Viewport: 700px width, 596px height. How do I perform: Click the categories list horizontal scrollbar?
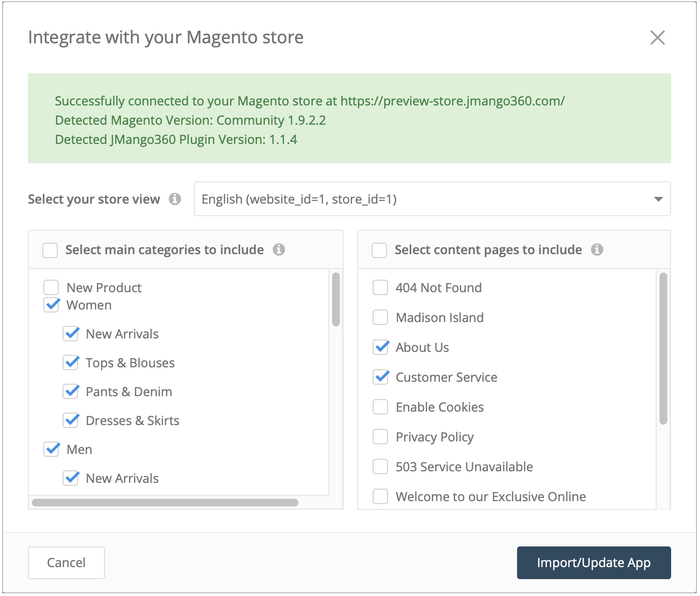point(165,503)
